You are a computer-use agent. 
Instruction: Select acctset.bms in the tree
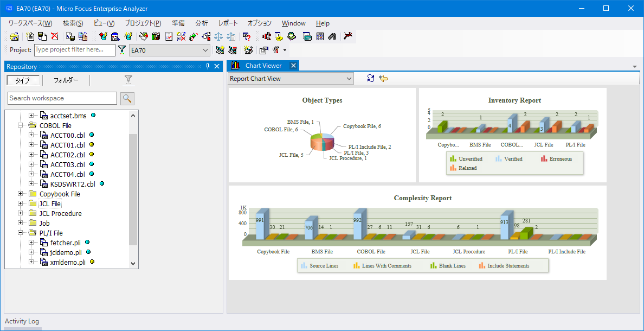click(x=69, y=116)
